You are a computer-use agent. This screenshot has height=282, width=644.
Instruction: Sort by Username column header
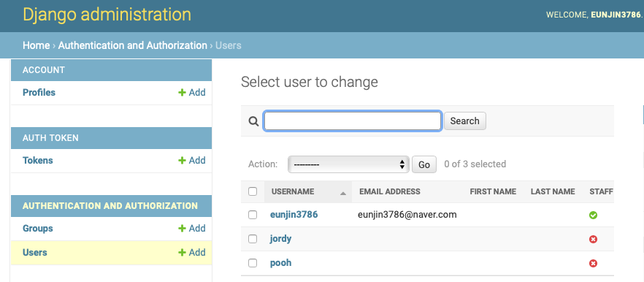coord(293,191)
